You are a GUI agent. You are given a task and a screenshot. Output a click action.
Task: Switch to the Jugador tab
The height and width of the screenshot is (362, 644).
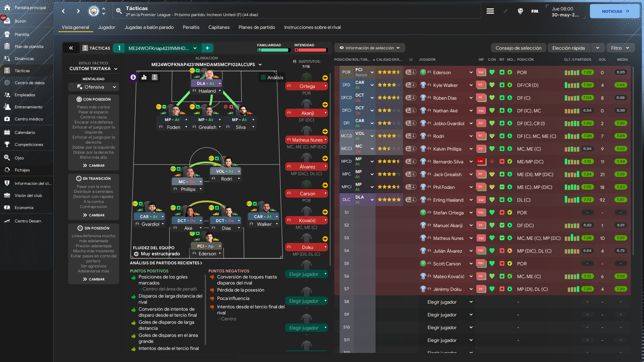[107, 27]
